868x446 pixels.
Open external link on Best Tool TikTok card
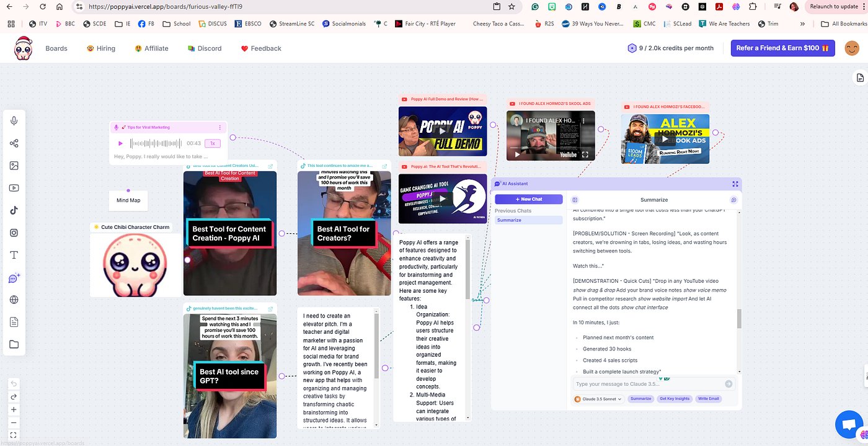pos(270,166)
